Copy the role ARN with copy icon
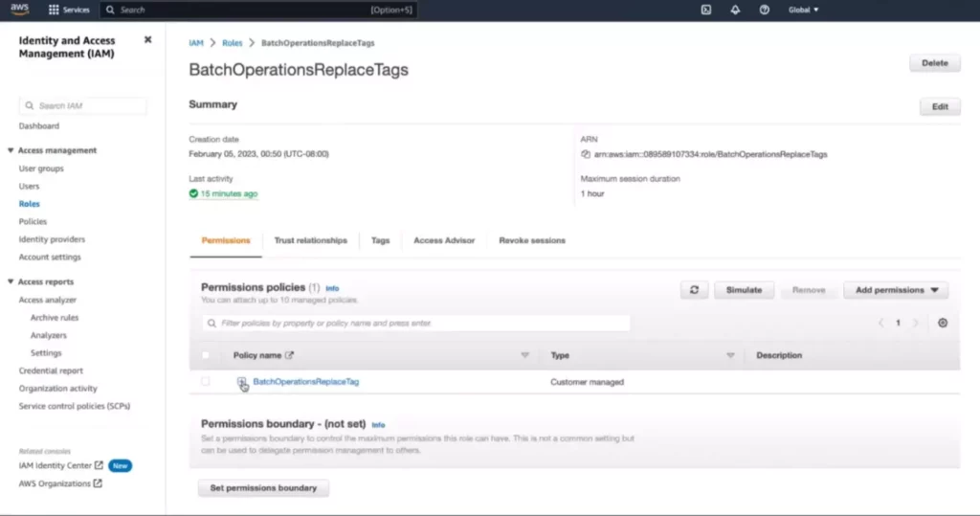The width and height of the screenshot is (980, 516). tap(586, 154)
